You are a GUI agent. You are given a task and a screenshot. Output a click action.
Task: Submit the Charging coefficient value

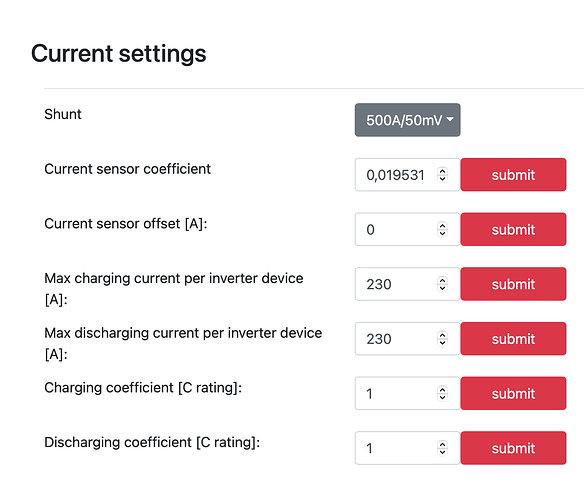coord(513,393)
